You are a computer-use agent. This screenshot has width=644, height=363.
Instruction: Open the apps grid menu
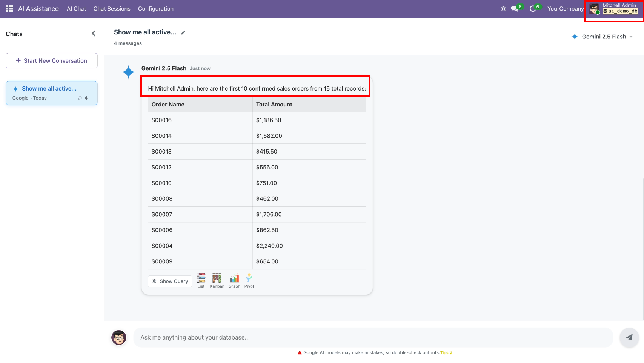(10, 9)
